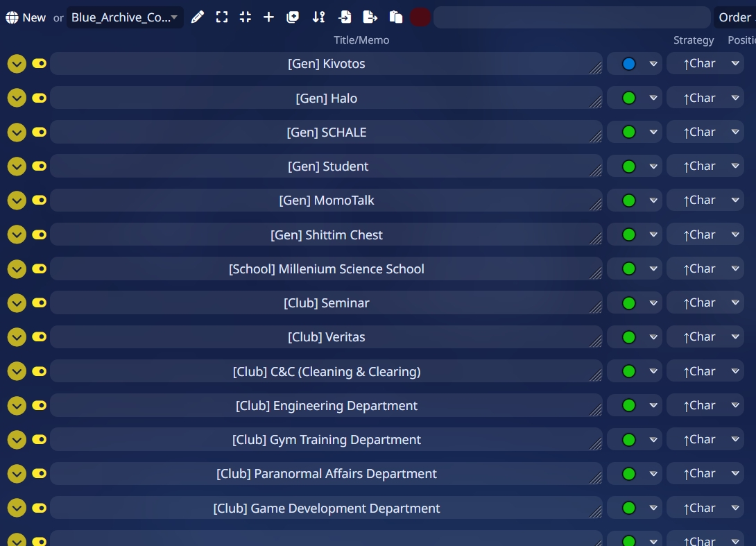
Task: Open ↑Char position dropdown for Gym Training
Action: 705,439
